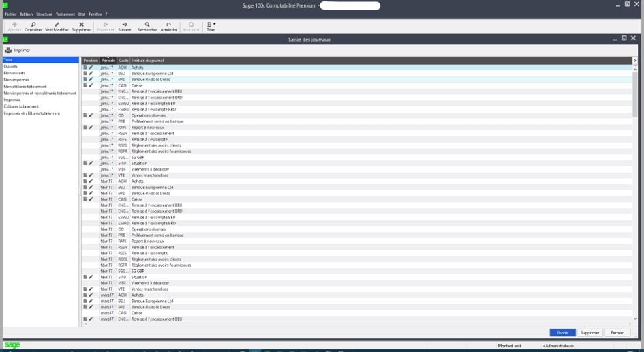
Task: Click the Fermer button
Action: coord(617,333)
